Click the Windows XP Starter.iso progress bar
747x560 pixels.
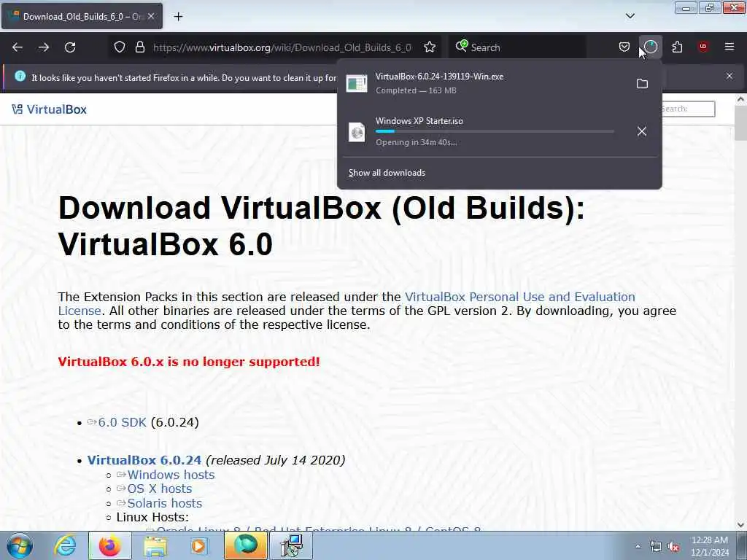495,131
